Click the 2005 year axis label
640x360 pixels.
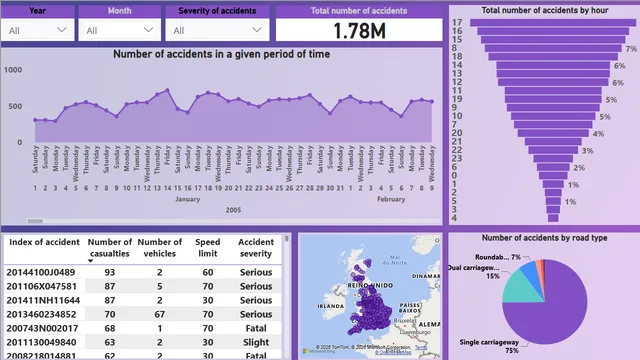pos(233,210)
